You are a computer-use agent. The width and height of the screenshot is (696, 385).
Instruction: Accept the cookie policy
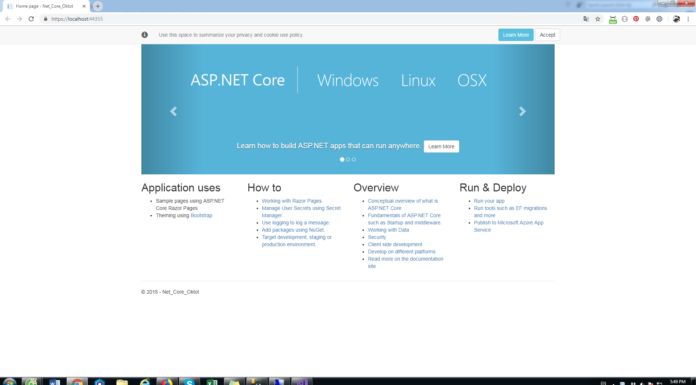click(547, 35)
